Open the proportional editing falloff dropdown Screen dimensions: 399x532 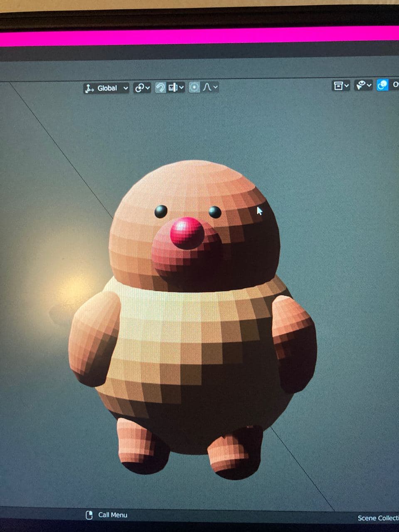pyautogui.click(x=209, y=87)
